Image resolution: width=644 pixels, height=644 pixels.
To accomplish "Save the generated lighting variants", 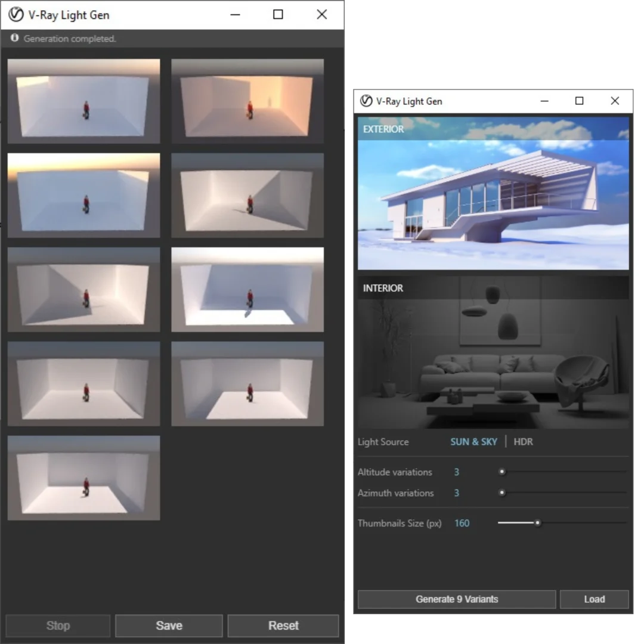I will (169, 626).
